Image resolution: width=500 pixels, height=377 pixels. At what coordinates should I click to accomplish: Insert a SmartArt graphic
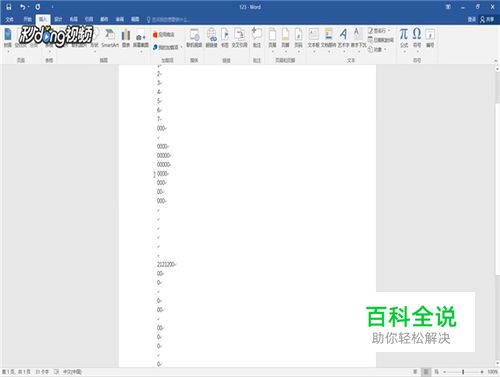coord(110,38)
